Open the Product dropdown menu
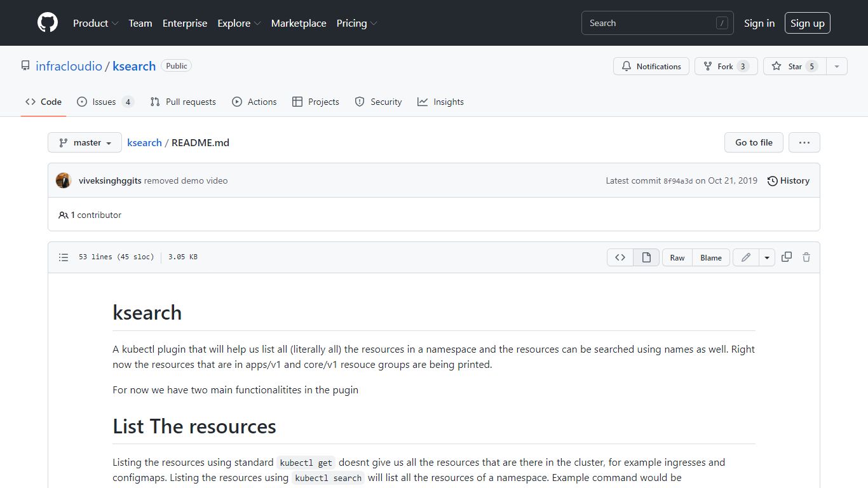868x488 pixels. tap(95, 23)
